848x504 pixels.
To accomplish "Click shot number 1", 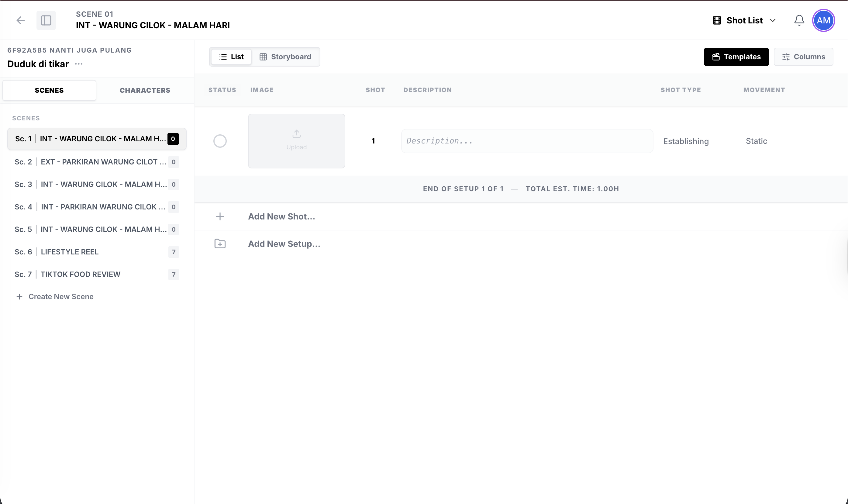I will click(x=373, y=141).
